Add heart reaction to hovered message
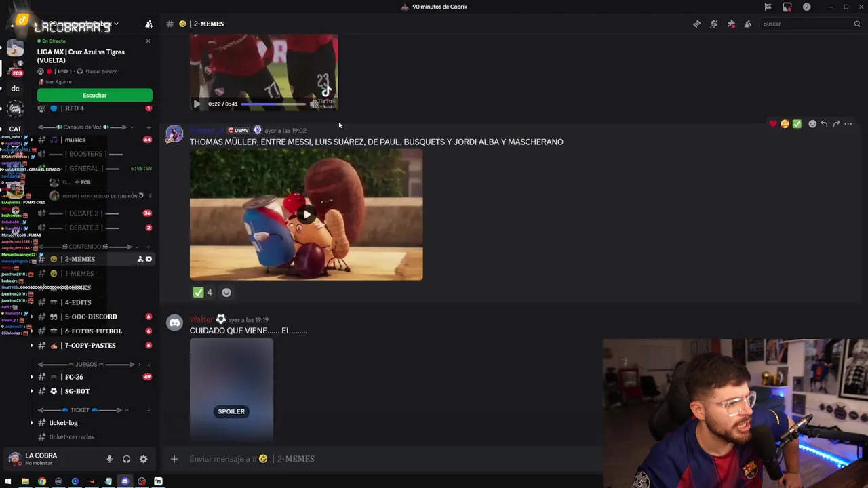Viewport: 868px width, 488px height. pos(772,124)
